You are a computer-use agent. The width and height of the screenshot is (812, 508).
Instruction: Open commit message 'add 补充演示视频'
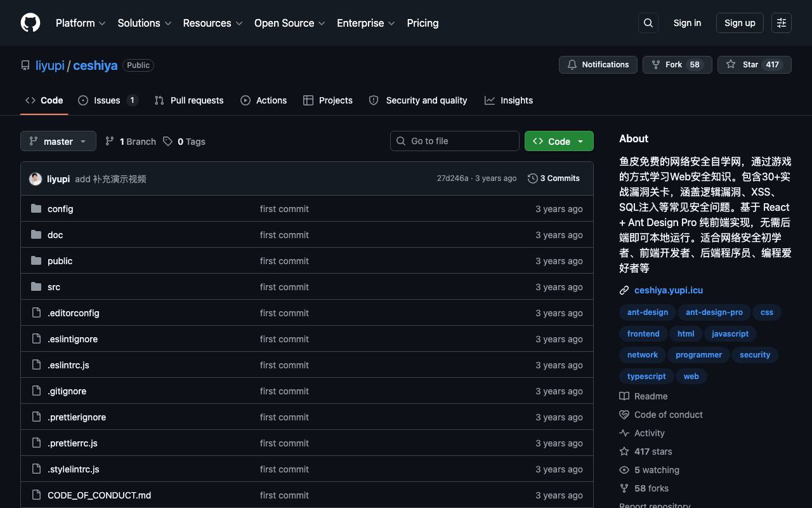(x=110, y=179)
